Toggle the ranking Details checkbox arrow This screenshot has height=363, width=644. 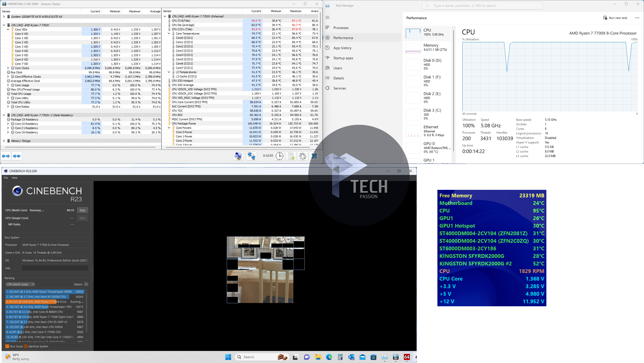pos(86,284)
